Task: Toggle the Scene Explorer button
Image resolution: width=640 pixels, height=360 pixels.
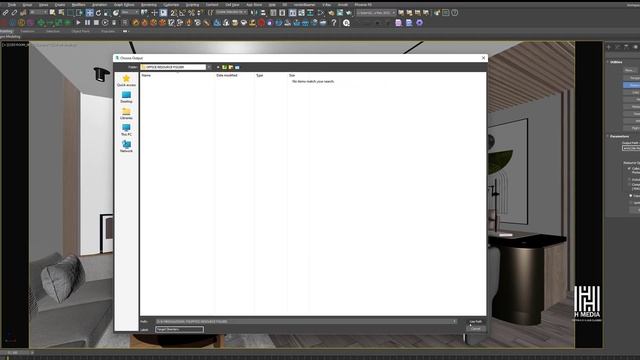Action: (273, 13)
